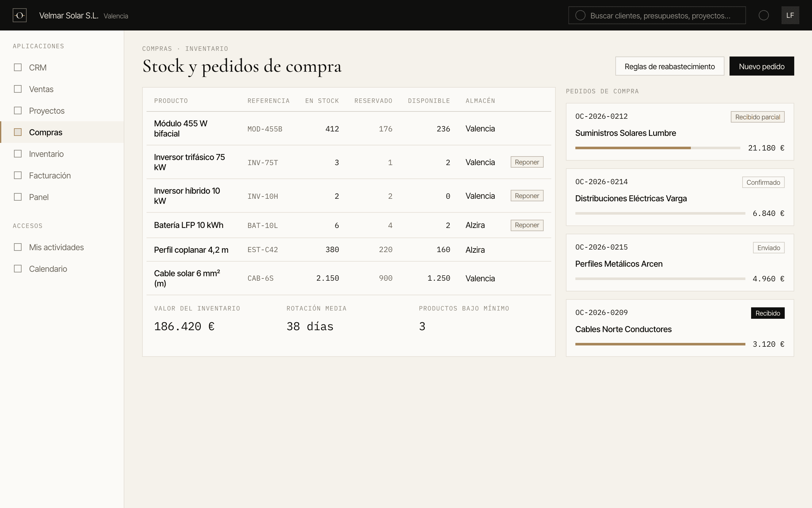Open the notifications circle icon
Image resolution: width=812 pixels, height=508 pixels.
(x=764, y=15)
